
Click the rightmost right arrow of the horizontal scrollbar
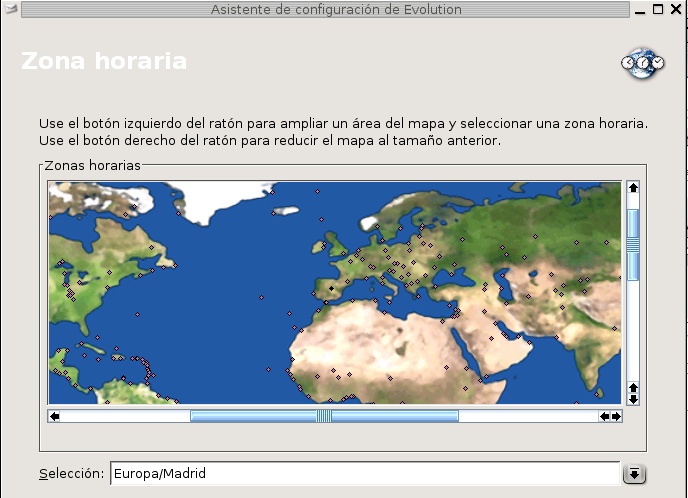[x=616, y=416]
